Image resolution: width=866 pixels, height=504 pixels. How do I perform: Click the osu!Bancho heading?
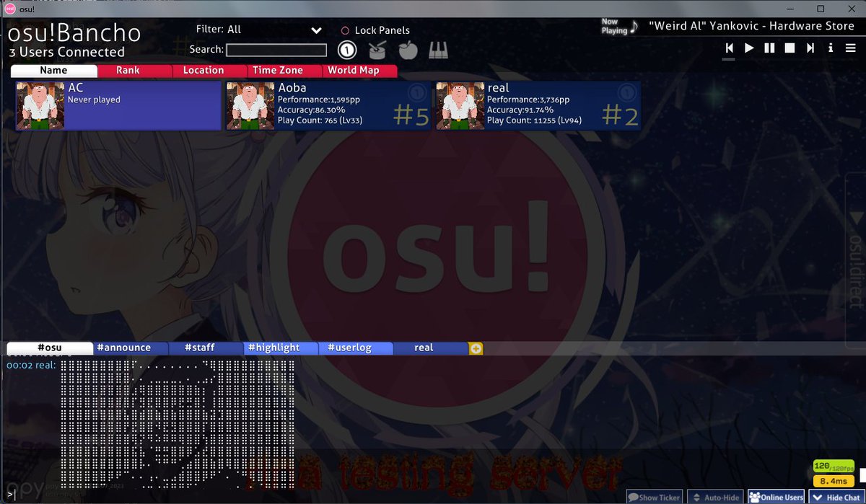coord(74,32)
